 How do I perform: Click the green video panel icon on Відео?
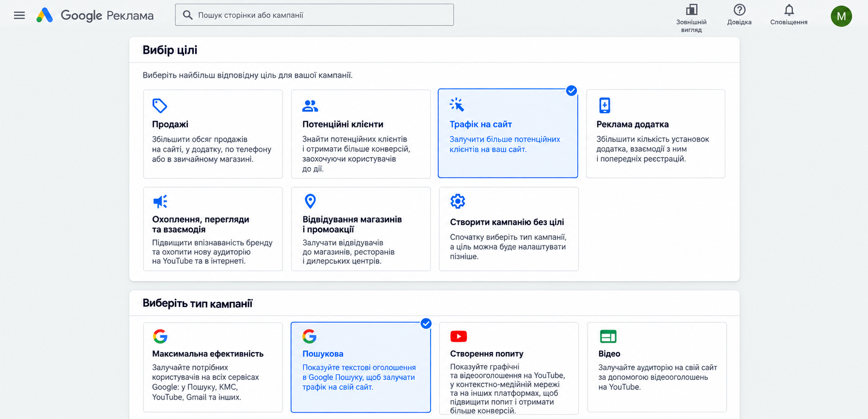[608, 336]
